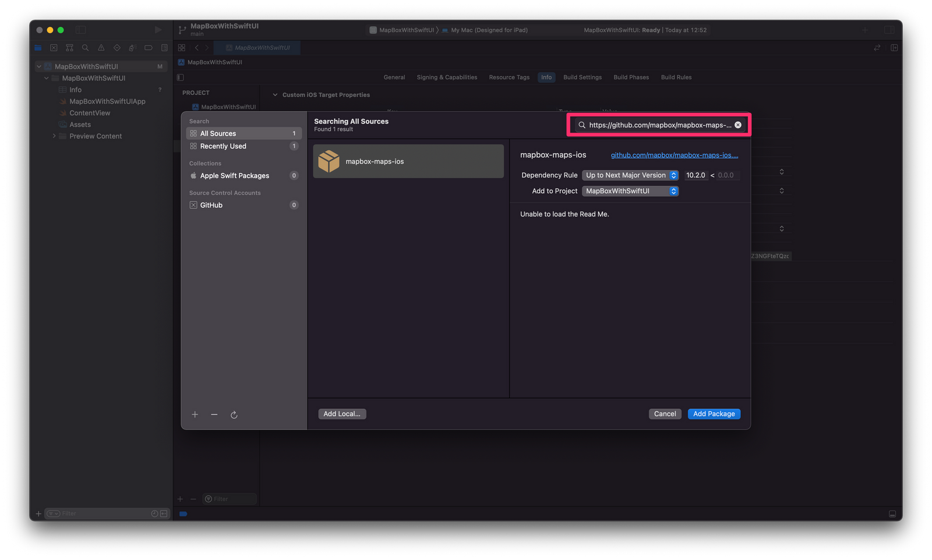The width and height of the screenshot is (932, 560).
Task: Toggle the project targets list sidebar
Action: click(x=181, y=77)
